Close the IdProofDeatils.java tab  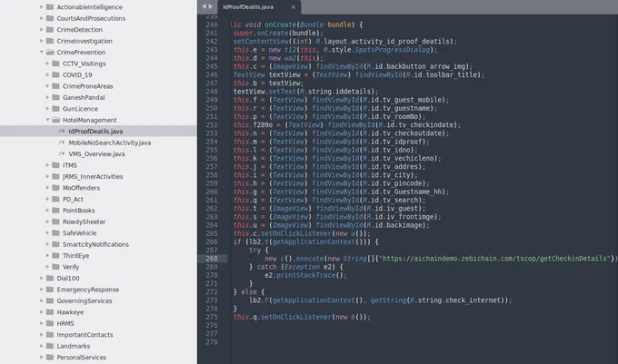click(294, 7)
